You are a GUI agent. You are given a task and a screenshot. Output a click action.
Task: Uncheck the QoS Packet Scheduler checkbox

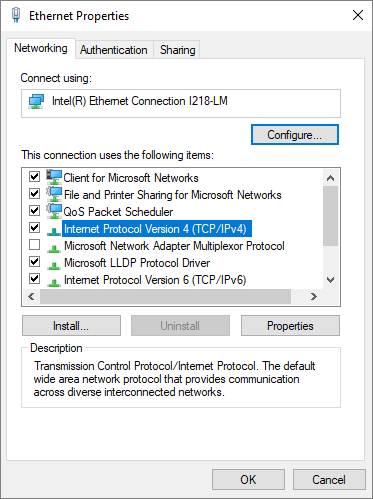[34, 211]
